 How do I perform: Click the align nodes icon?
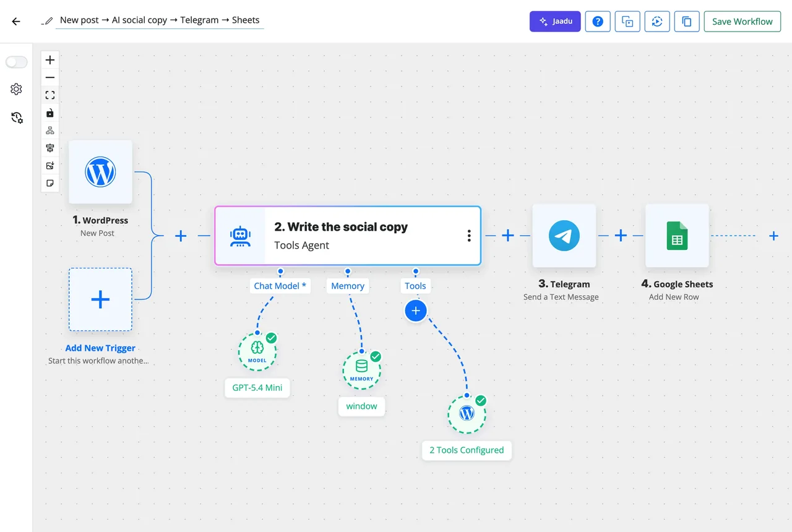click(x=50, y=148)
